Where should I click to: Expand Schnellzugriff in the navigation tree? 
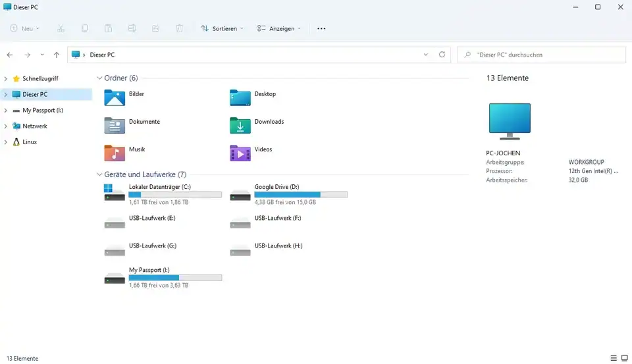[6, 79]
